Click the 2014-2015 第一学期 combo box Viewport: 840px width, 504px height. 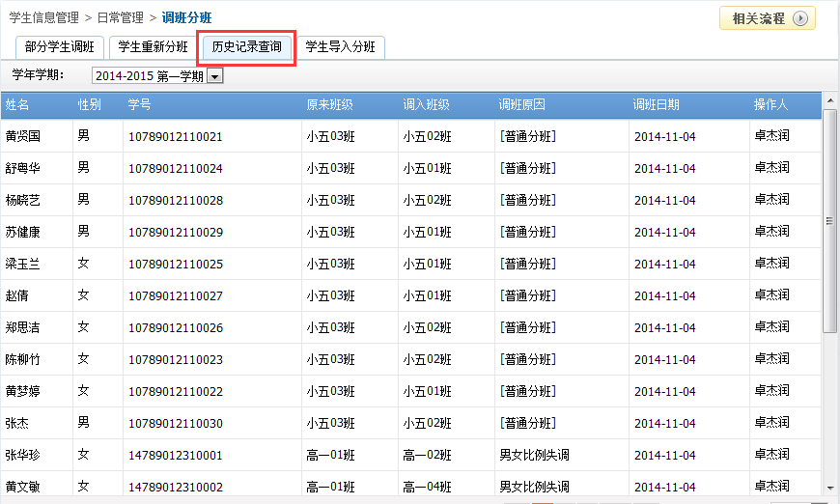click(x=157, y=76)
